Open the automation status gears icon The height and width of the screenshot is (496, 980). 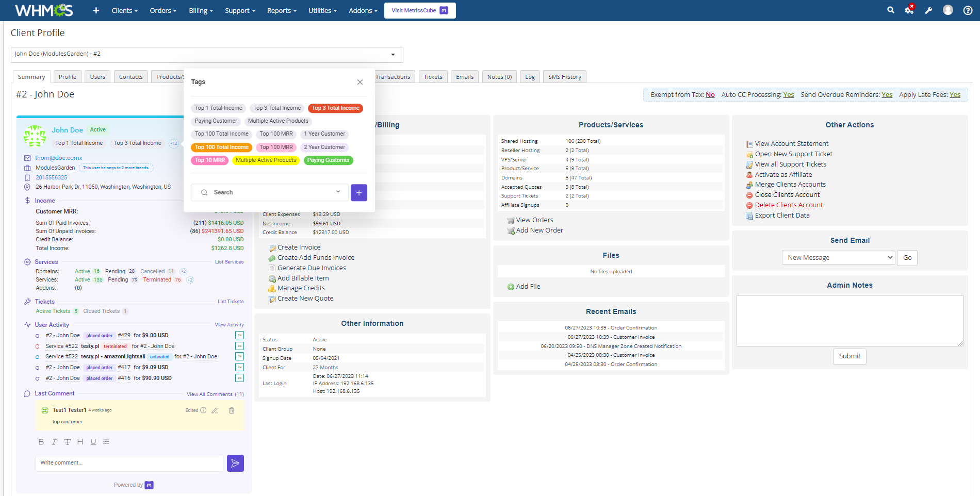[909, 10]
